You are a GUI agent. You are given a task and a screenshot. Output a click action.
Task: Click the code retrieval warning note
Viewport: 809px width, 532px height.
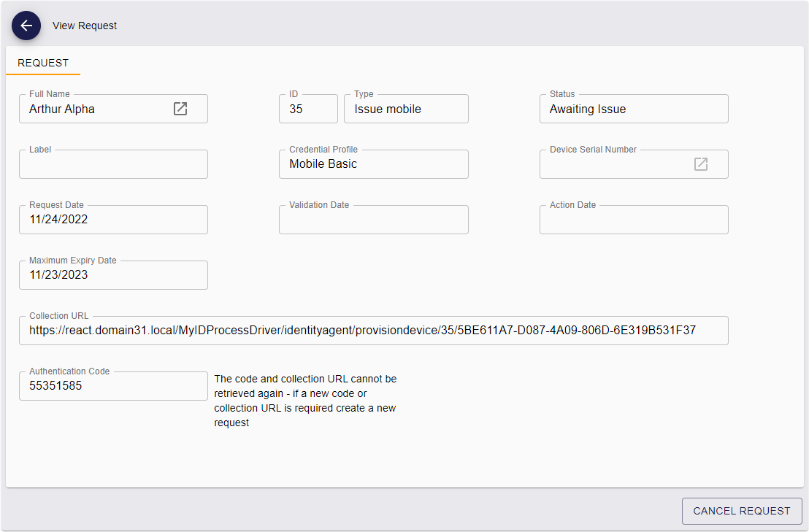305,401
